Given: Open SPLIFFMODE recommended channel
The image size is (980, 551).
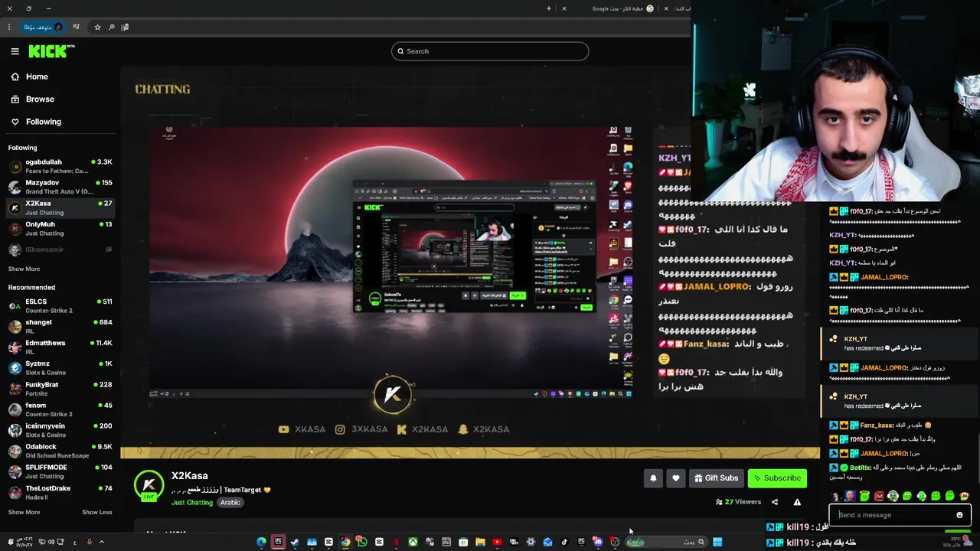Looking at the screenshot, I should (60, 471).
